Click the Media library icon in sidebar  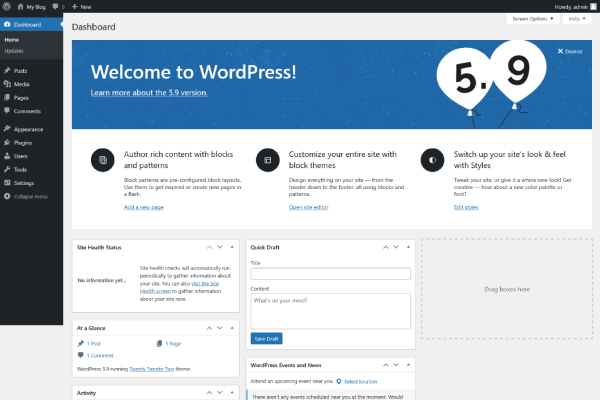point(8,84)
